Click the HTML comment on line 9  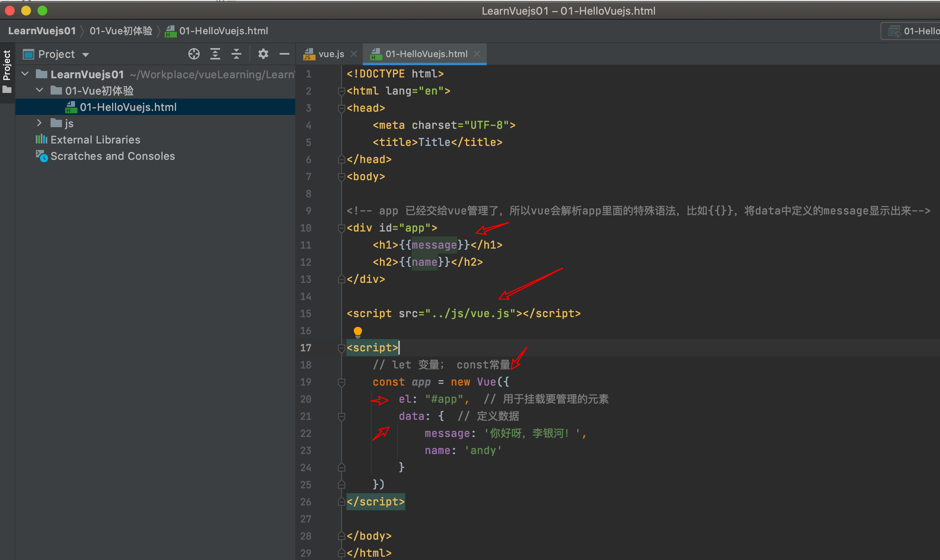[x=638, y=211]
